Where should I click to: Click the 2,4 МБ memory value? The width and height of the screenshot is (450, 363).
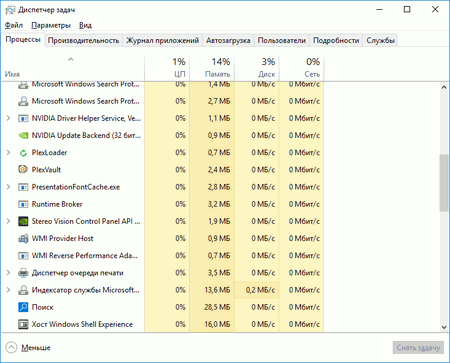(x=219, y=170)
